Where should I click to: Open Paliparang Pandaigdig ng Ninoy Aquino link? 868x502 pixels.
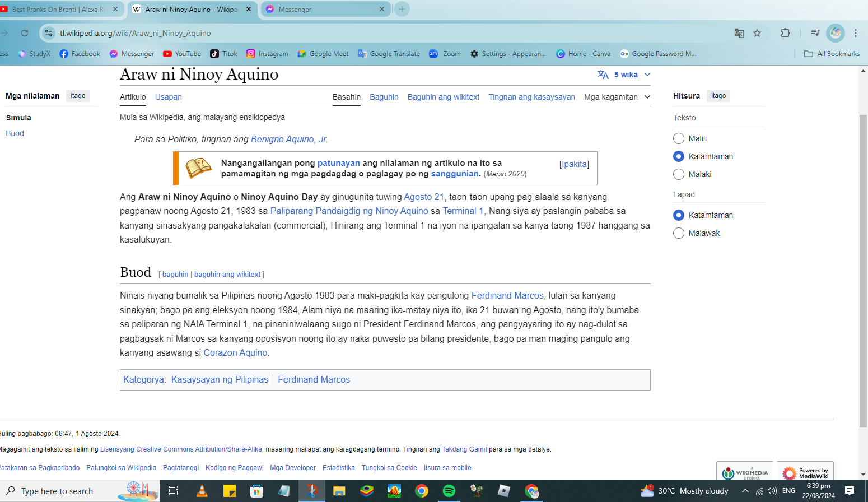click(349, 211)
